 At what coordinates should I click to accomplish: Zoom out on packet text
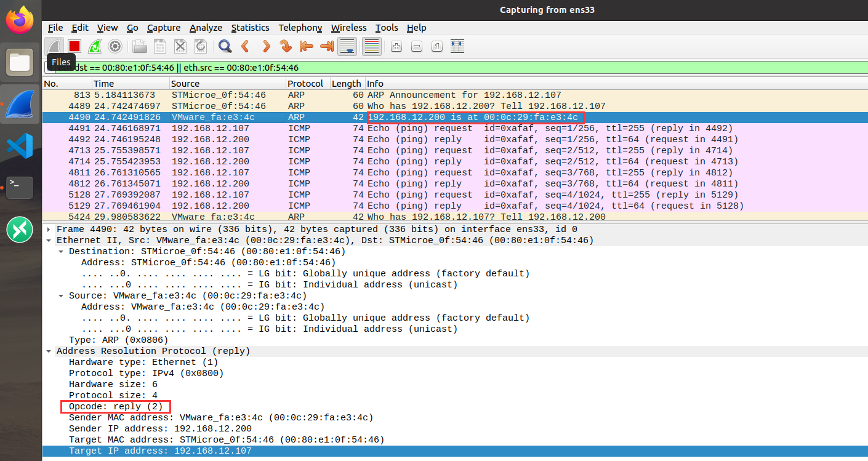click(417, 46)
